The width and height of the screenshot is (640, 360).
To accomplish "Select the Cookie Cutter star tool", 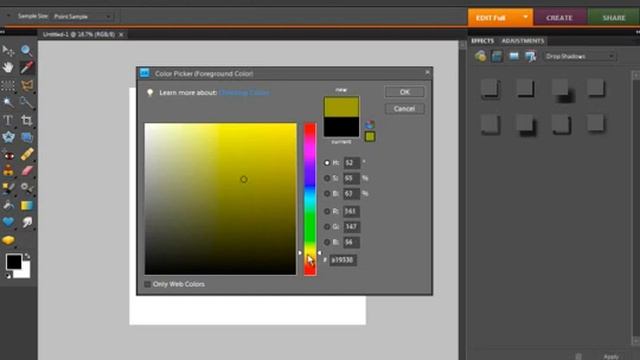I will (8, 137).
